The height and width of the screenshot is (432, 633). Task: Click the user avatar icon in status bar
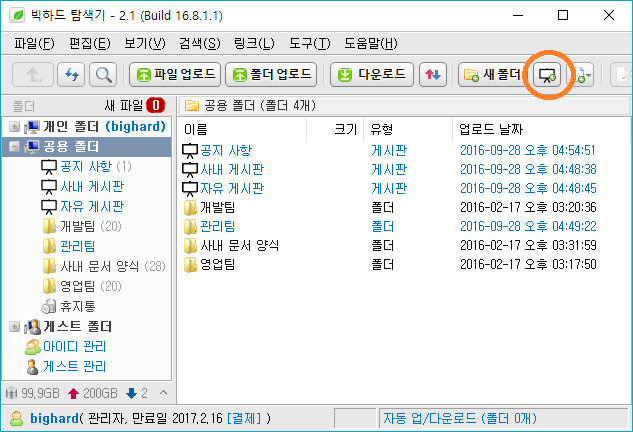16,418
